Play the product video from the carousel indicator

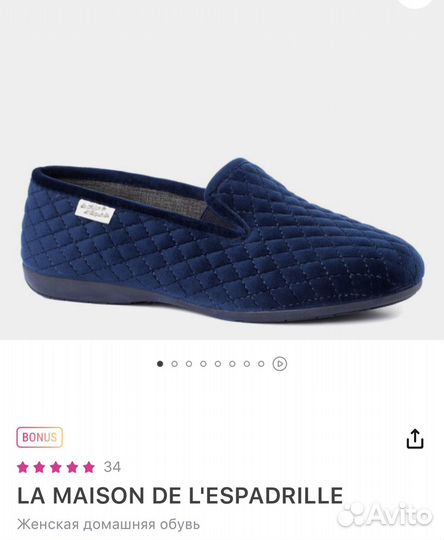(x=280, y=364)
